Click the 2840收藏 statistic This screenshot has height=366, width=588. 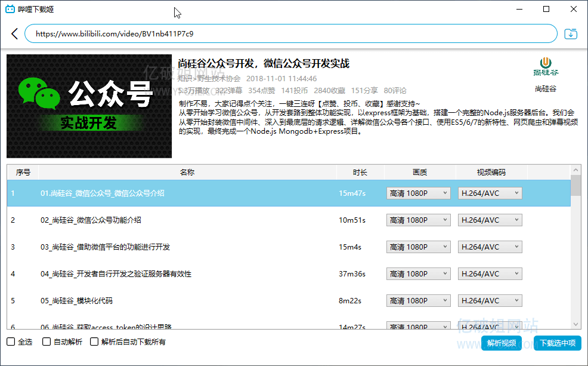point(329,91)
